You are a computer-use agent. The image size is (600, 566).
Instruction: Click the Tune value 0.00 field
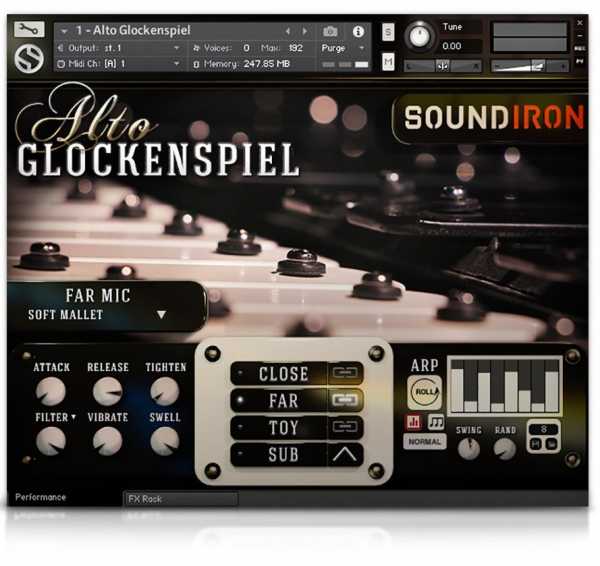point(452,46)
